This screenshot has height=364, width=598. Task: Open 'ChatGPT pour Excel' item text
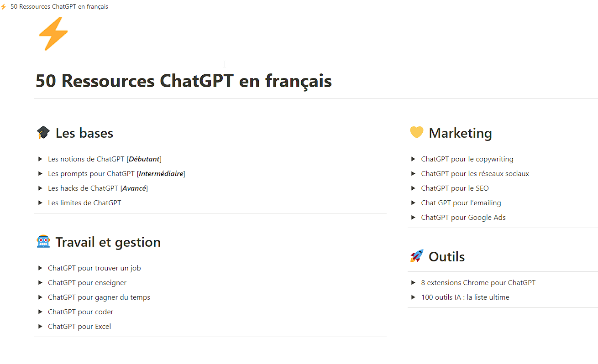coord(79,327)
